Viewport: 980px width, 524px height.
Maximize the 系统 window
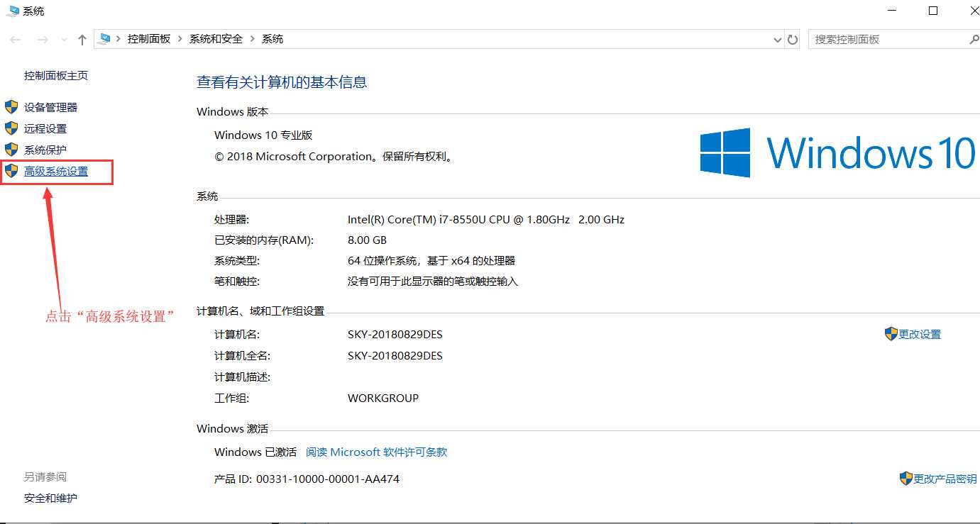(x=933, y=11)
